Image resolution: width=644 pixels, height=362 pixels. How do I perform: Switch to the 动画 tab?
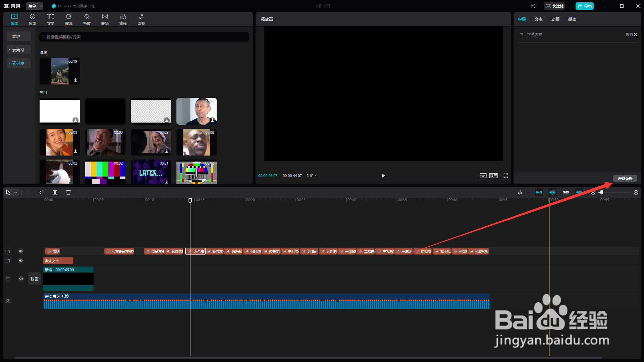coord(555,19)
